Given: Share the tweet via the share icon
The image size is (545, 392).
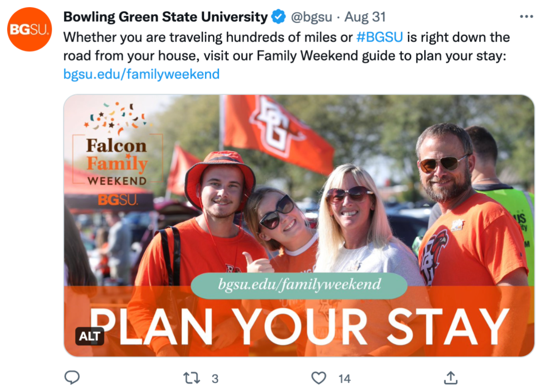Looking at the screenshot, I should [x=451, y=378].
